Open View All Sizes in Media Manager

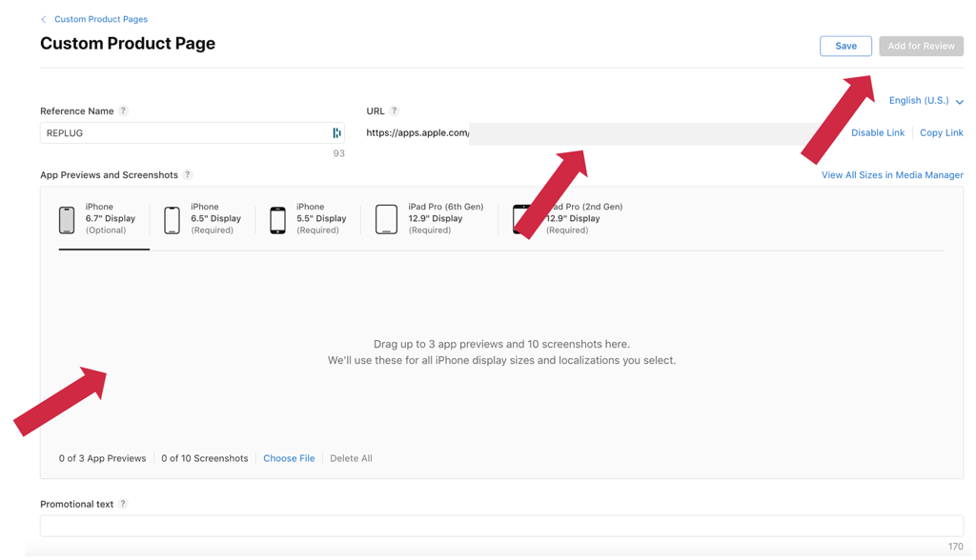892,175
